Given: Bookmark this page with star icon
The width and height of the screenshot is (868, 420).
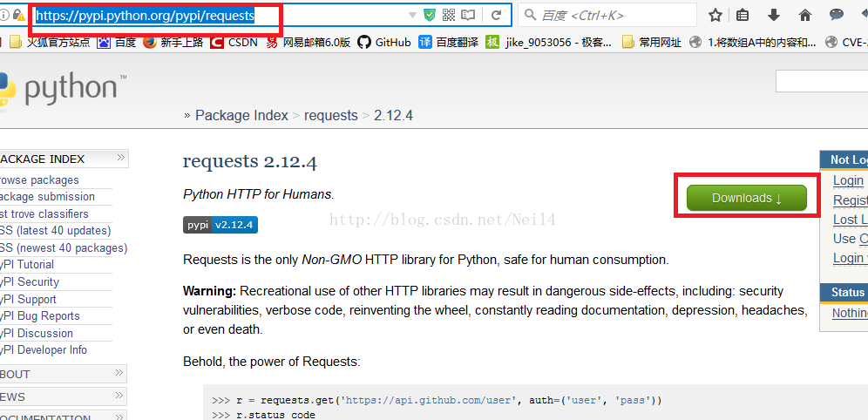Looking at the screenshot, I should tap(715, 16).
